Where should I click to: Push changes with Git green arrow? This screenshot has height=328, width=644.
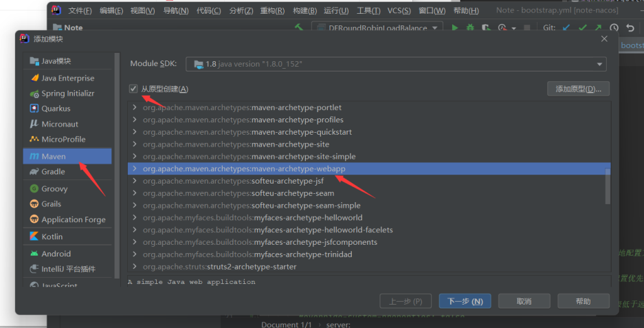[x=598, y=28]
